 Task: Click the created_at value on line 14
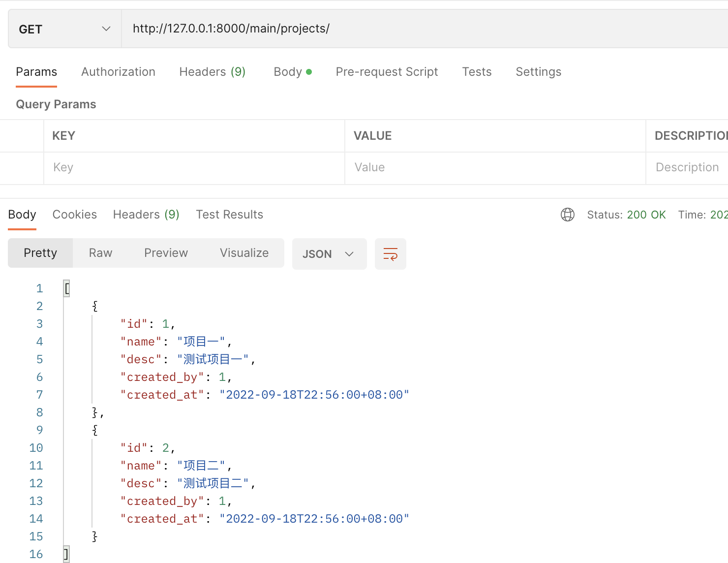click(314, 519)
